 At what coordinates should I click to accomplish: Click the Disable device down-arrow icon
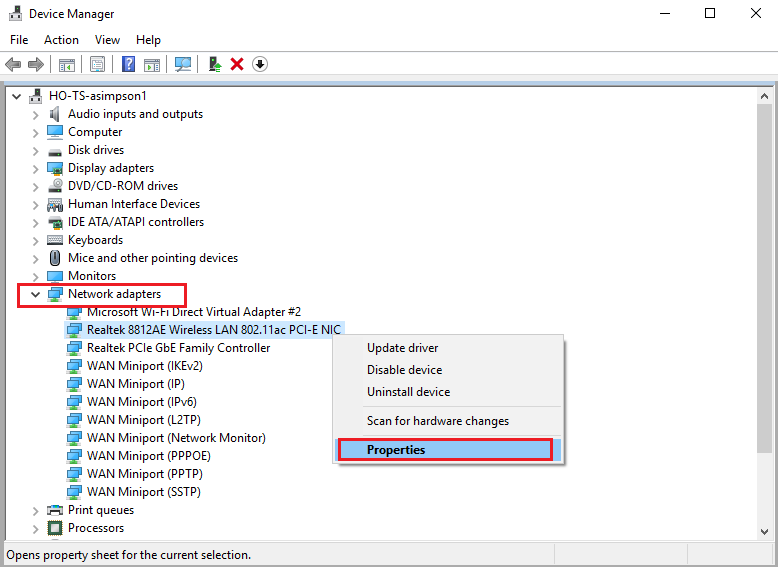(259, 64)
